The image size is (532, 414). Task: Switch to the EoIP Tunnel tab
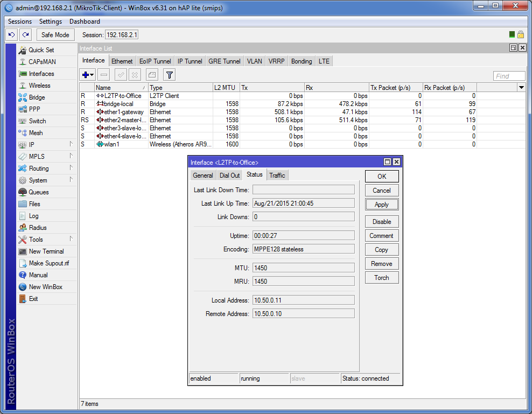tap(155, 61)
